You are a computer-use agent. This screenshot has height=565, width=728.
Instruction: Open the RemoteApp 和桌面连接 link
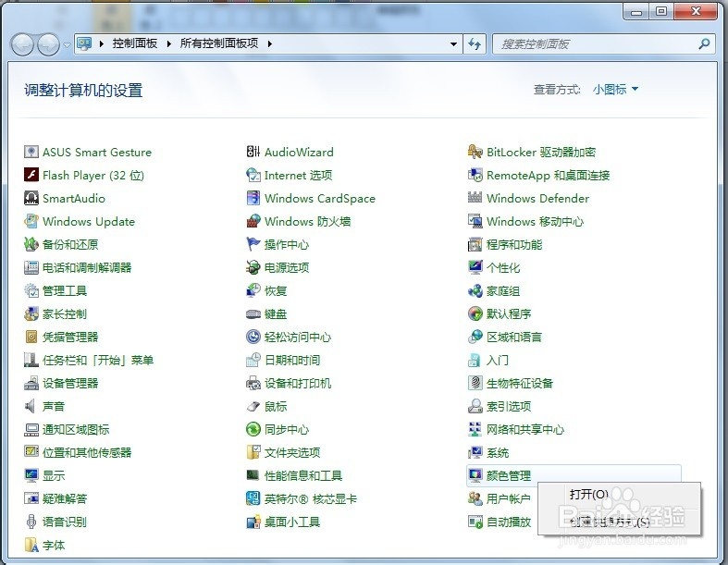point(548,175)
